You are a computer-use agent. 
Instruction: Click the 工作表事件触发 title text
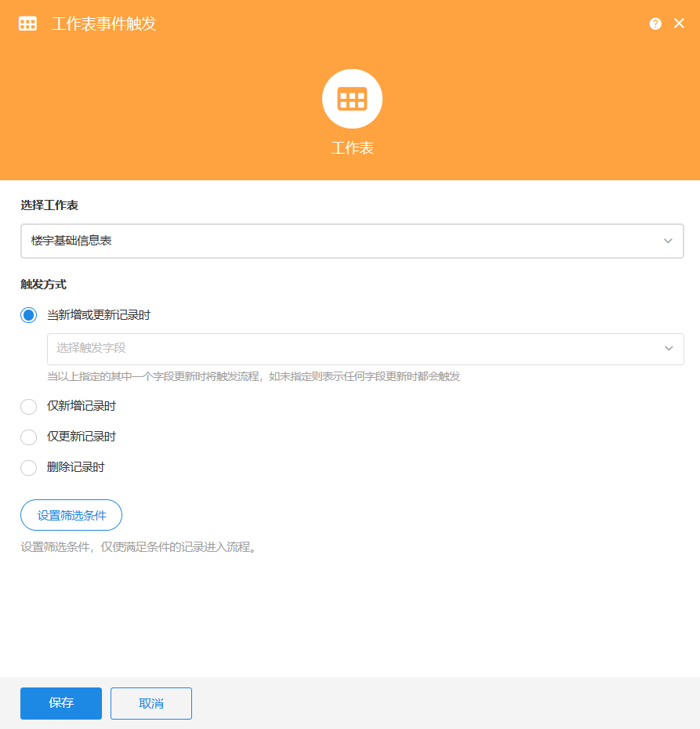click(103, 24)
